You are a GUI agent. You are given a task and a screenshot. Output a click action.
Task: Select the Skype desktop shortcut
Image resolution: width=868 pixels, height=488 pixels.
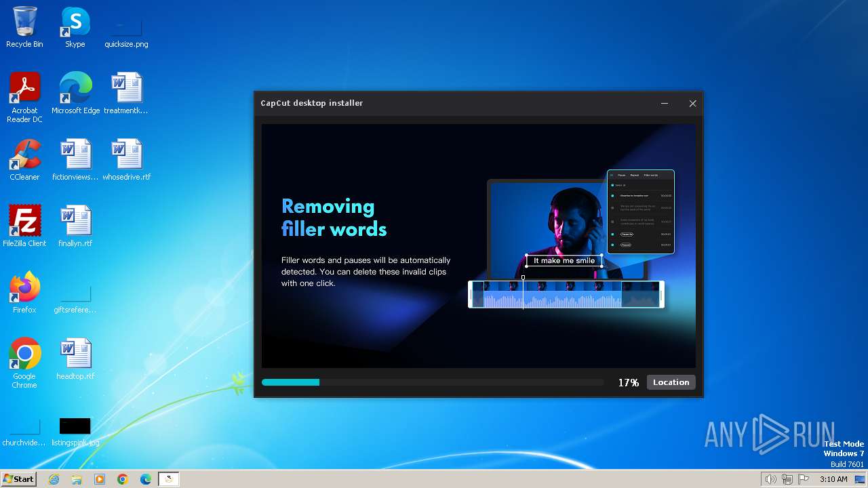(x=75, y=27)
